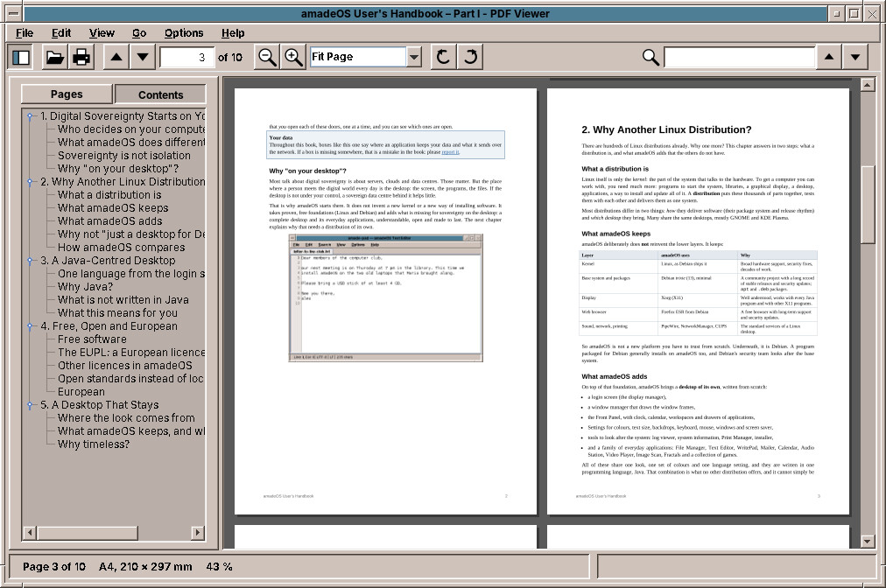Collapse the Why Another Linux Distribution node
Screen dimensions: 886x588
[30, 182]
